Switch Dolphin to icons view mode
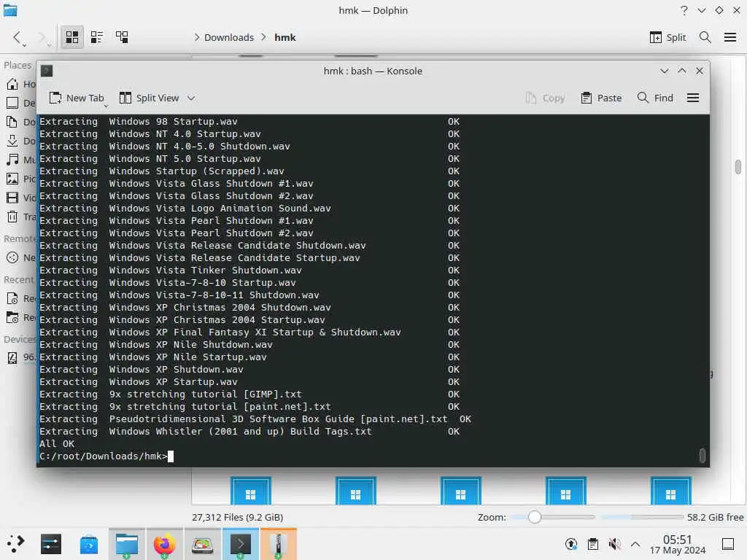This screenshot has height=560, width=747. pyautogui.click(x=72, y=37)
